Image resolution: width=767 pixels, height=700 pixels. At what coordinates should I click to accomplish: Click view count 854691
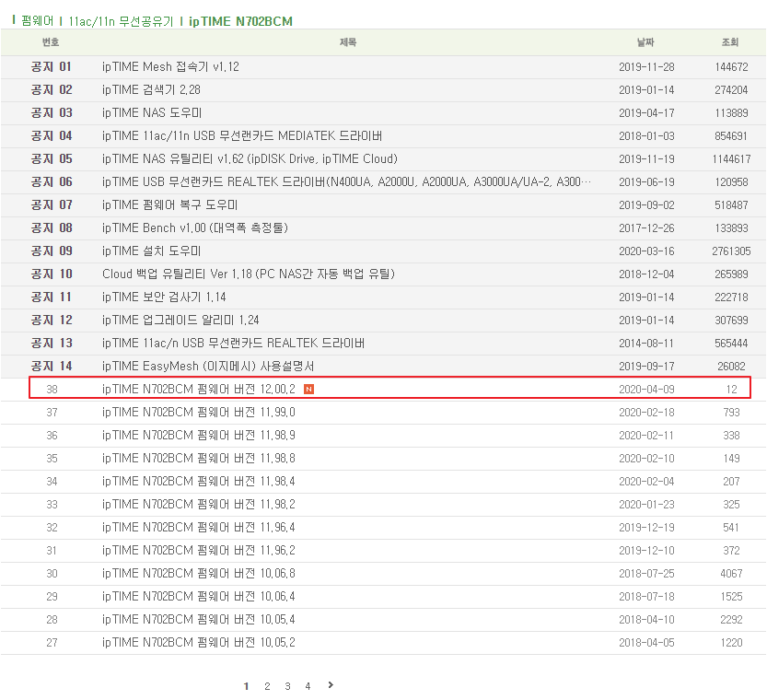click(x=731, y=136)
